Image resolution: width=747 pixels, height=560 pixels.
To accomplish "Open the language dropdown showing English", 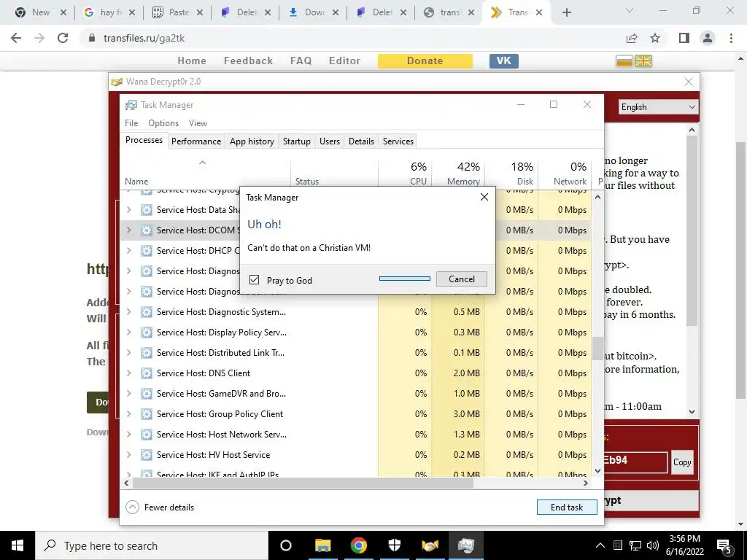I will click(x=659, y=107).
